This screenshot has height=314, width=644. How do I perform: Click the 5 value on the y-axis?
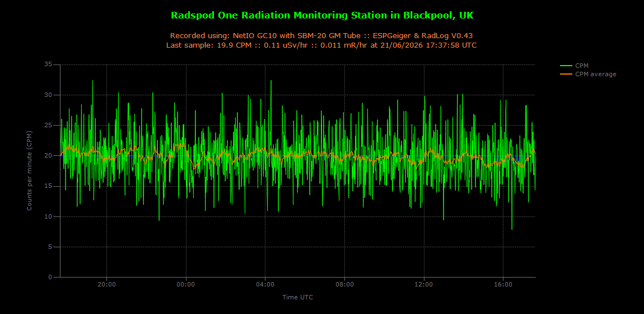coord(51,247)
